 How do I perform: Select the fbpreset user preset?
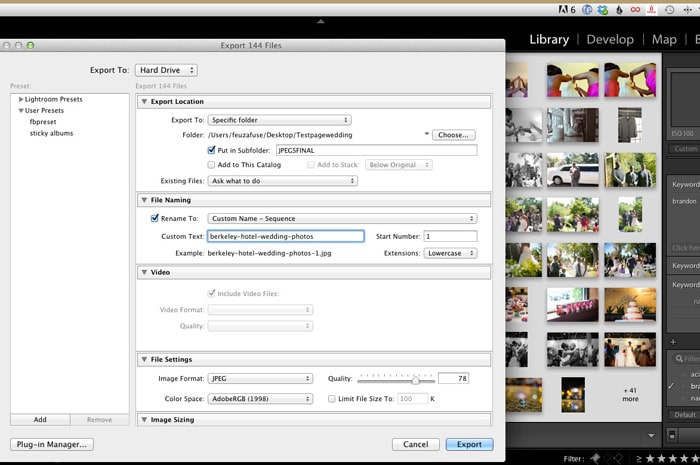[43, 121]
